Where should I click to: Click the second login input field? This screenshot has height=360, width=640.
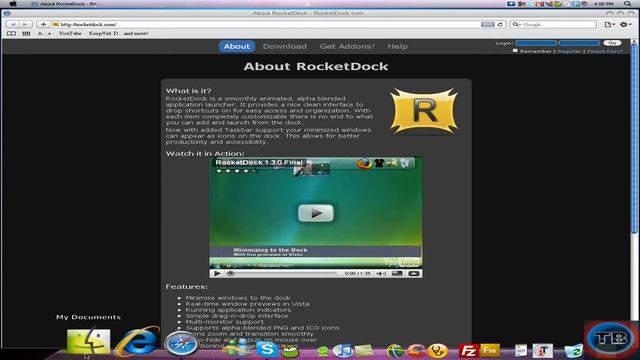[579, 43]
